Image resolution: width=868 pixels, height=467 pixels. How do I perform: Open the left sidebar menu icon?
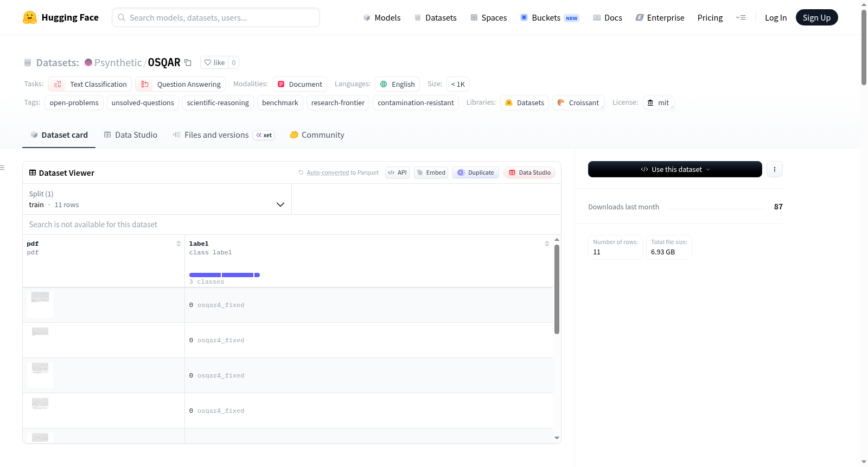[2, 168]
